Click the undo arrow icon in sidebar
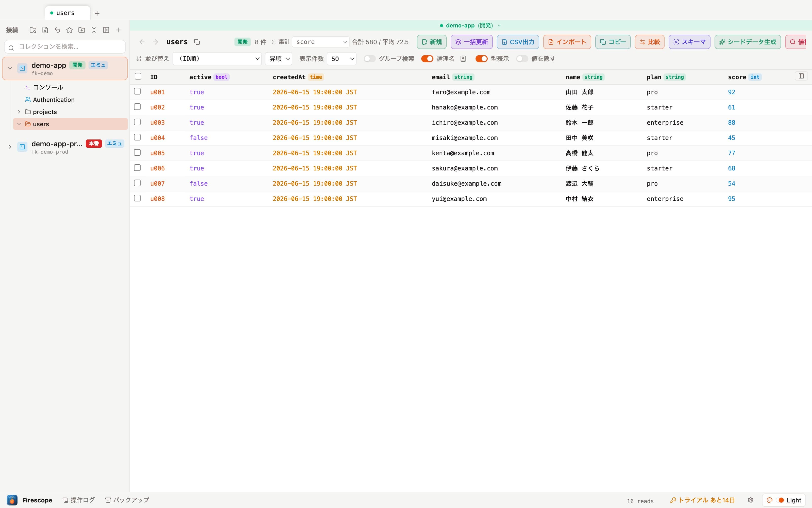 coord(57,30)
